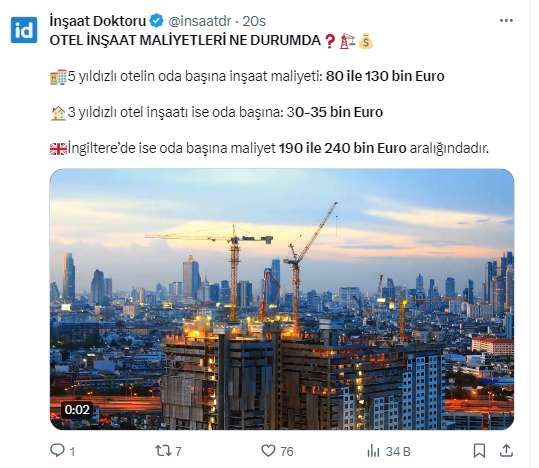The width and height of the screenshot is (539, 468).
Task: Click the share upload icon
Action: pyautogui.click(x=506, y=450)
